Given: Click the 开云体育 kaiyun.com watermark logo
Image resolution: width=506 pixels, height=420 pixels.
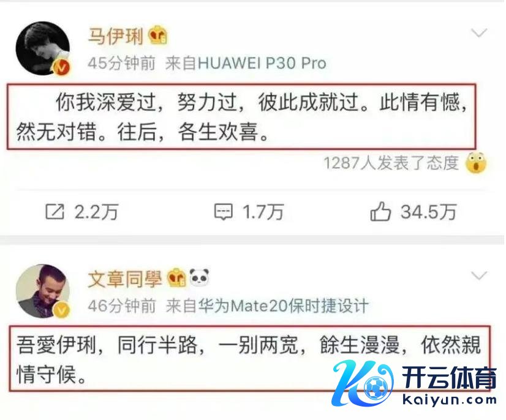Looking at the screenshot, I should click(414, 384).
